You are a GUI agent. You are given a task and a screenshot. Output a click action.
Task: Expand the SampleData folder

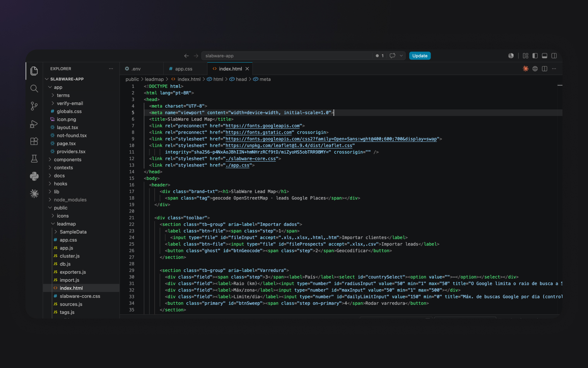73,232
